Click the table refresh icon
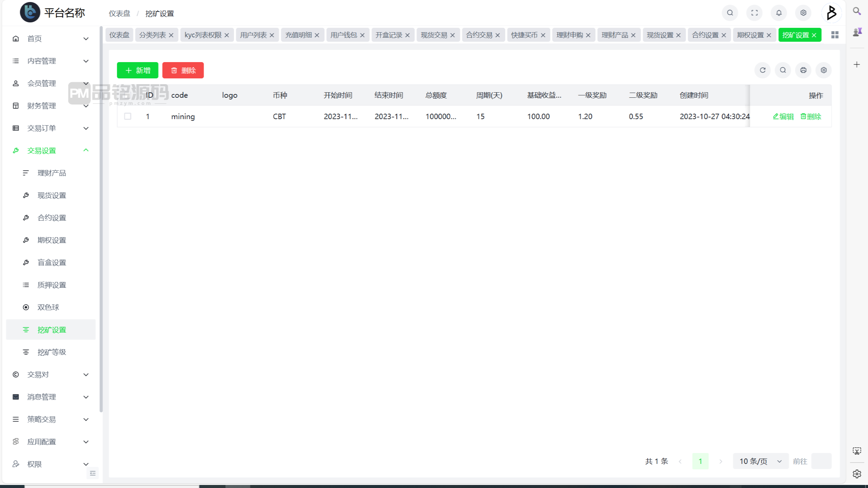The image size is (868, 488). click(x=763, y=70)
